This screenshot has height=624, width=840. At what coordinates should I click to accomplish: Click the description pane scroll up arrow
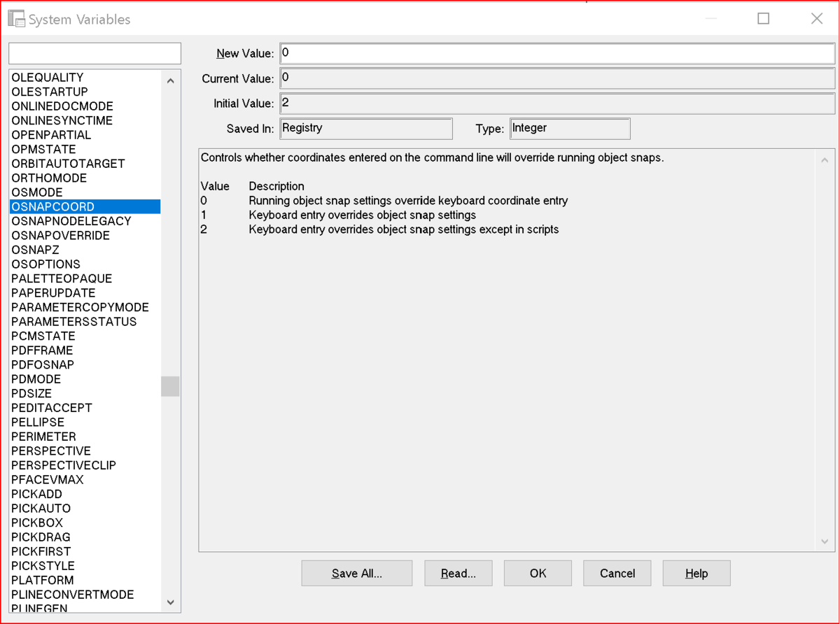click(x=825, y=159)
